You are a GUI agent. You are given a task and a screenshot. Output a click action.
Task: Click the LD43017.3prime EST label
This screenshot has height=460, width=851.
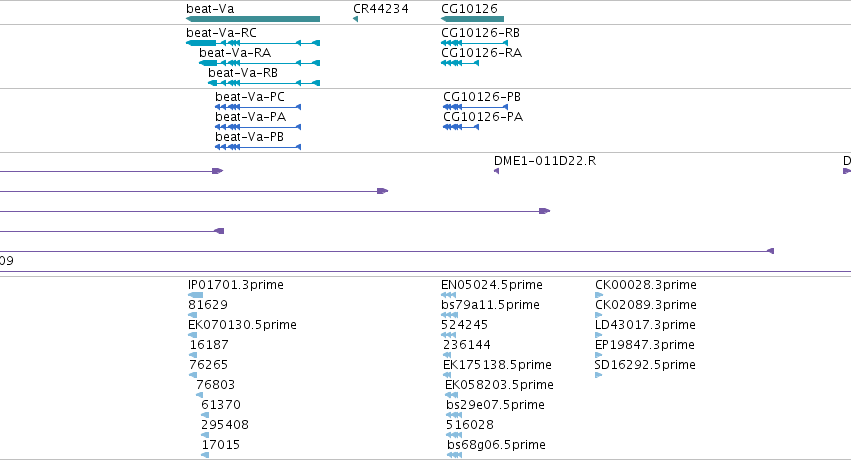pyautogui.click(x=645, y=325)
